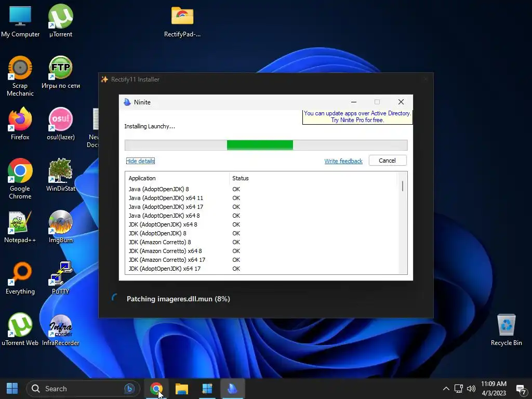The height and width of the screenshot is (399, 532).
Task: Select the JDK (Amazon Corretto) x64 8 row
Action: [261, 251]
